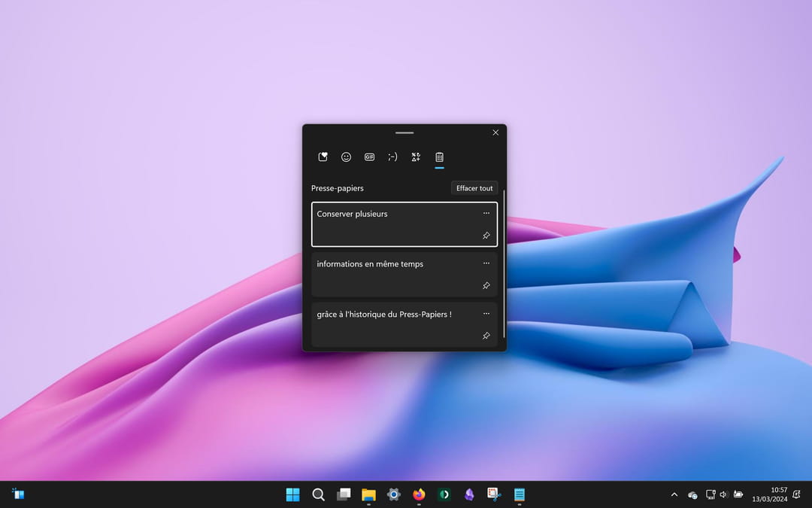Screen dimensions: 812x508
Task: Open the clock showing 10:57 13/03/2024
Action: tap(770, 494)
